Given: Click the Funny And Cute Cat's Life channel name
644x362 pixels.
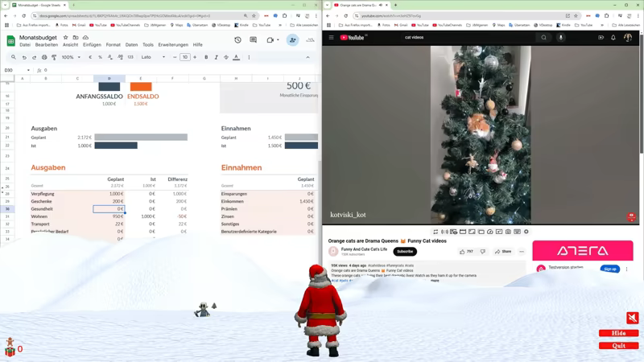Looking at the screenshot, I should pyautogui.click(x=364, y=249).
